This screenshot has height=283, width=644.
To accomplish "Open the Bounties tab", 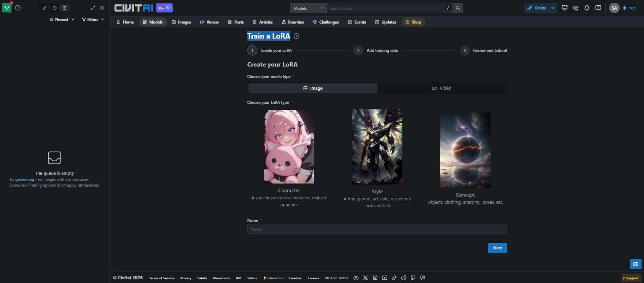I will (293, 22).
